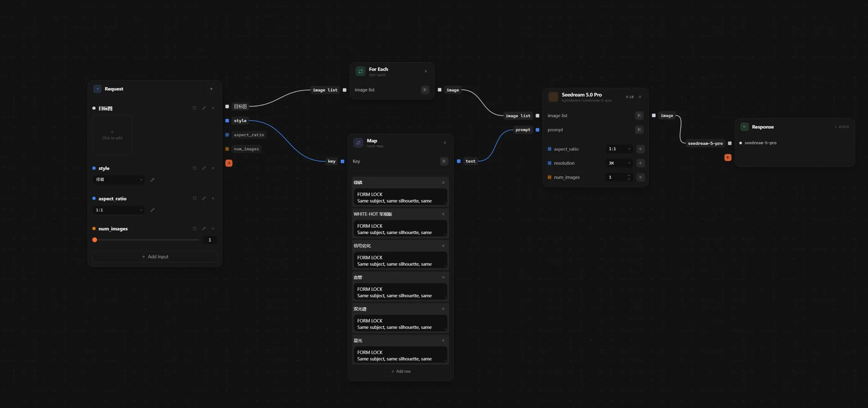Screen dimensions: 868x408
Task: Click the Seedream num_images stepper arrows
Action: click(629, 177)
